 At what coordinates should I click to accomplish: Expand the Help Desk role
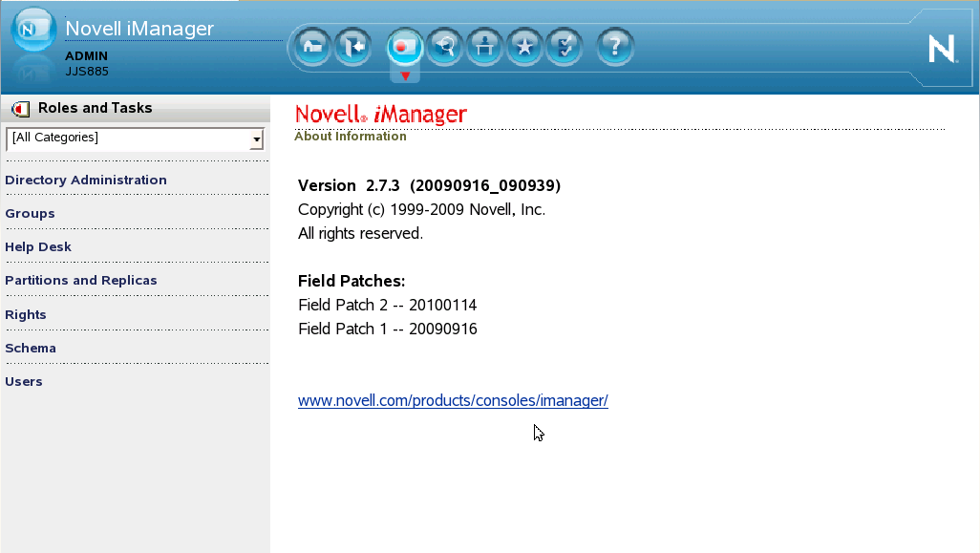coord(38,246)
